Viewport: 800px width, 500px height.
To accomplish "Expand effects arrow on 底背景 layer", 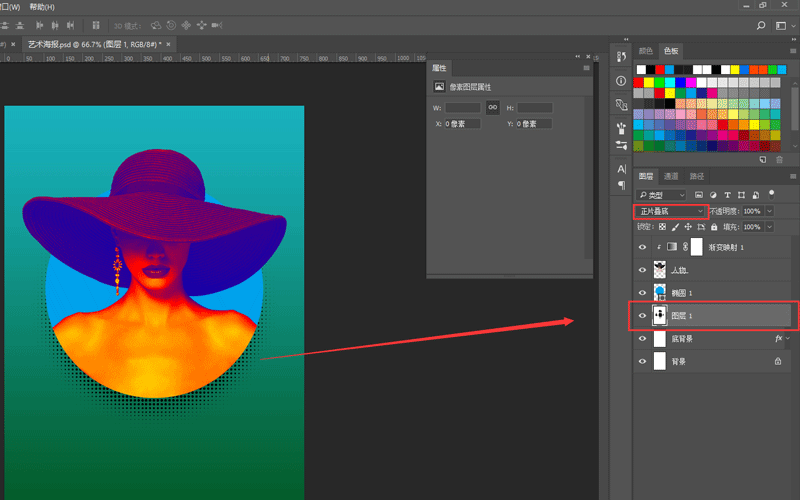I will pyautogui.click(x=788, y=338).
